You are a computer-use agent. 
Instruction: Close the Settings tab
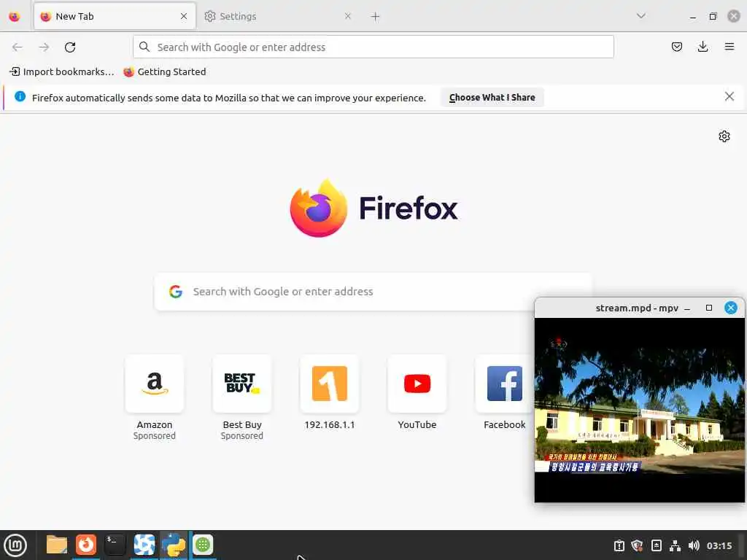click(x=348, y=16)
